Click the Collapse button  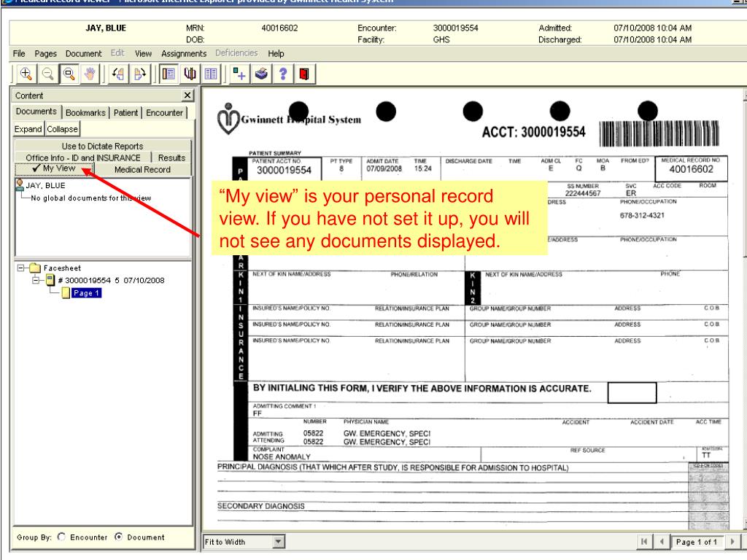(x=63, y=129)
